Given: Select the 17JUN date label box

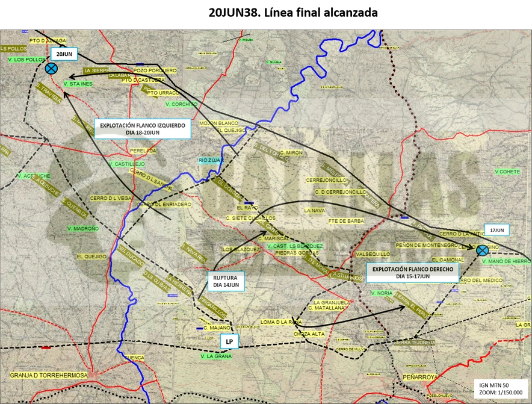Looking at the screenshot, I should (496, 230).
